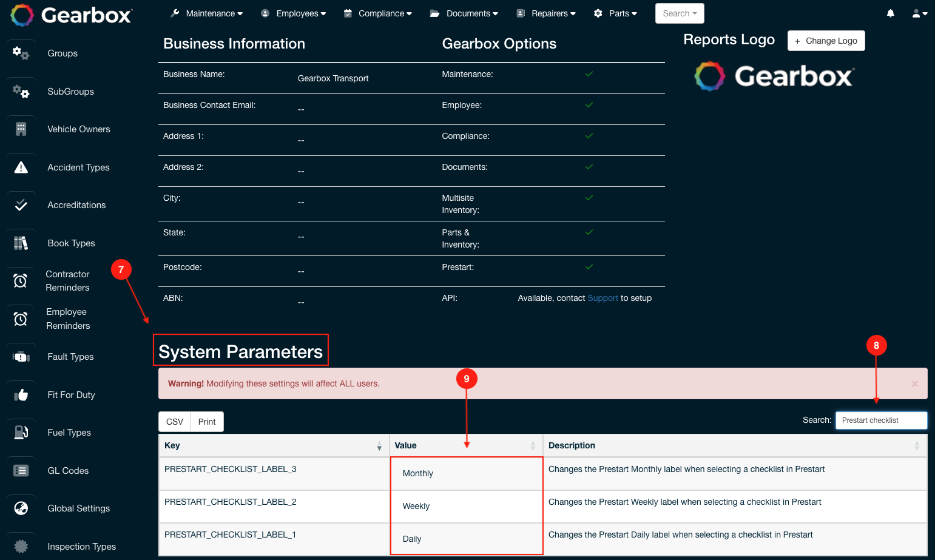This screenshot has height=560, width=935.
Task: Click the Accreditations checkmark icon
Action: click(21, 205)
